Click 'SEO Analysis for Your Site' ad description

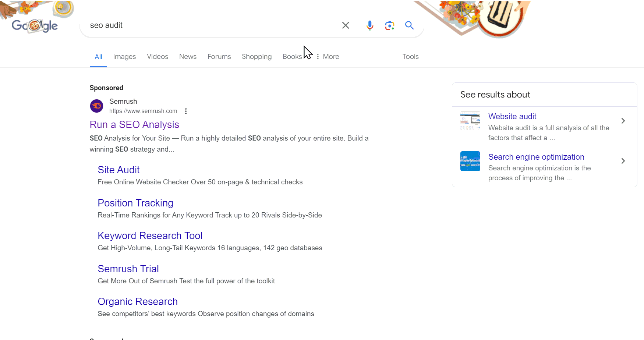[229, 144]
